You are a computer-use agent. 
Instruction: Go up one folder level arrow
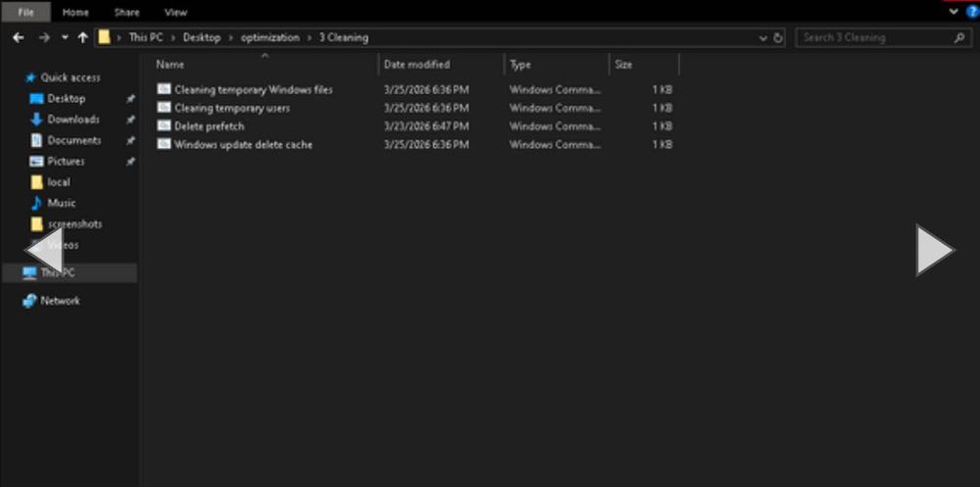click(x=82, y=37)
